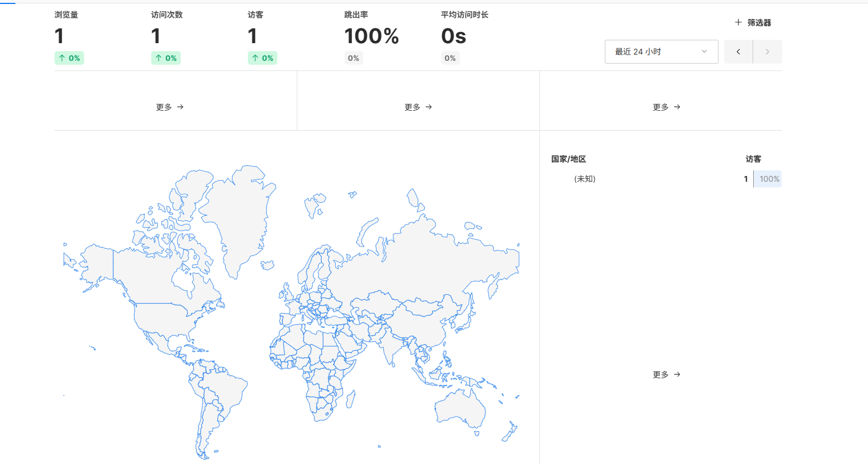
Task: Click the disabled next period chevron
Action: 767,52
